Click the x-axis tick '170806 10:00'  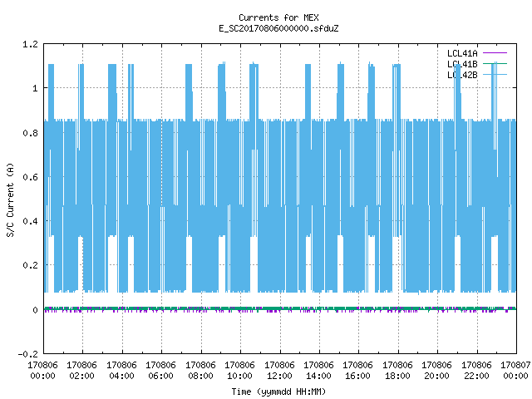click(x=239, y=371)
